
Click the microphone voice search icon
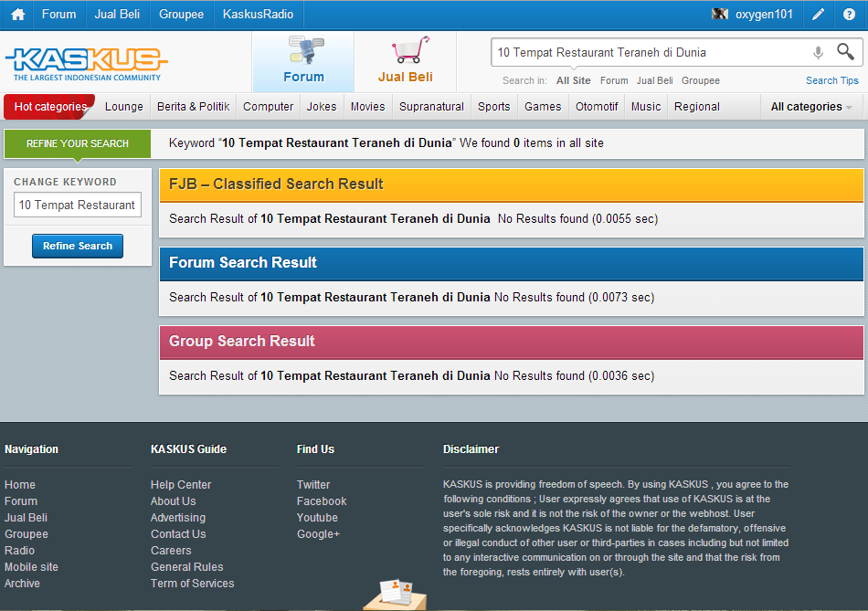coord(818,53)
